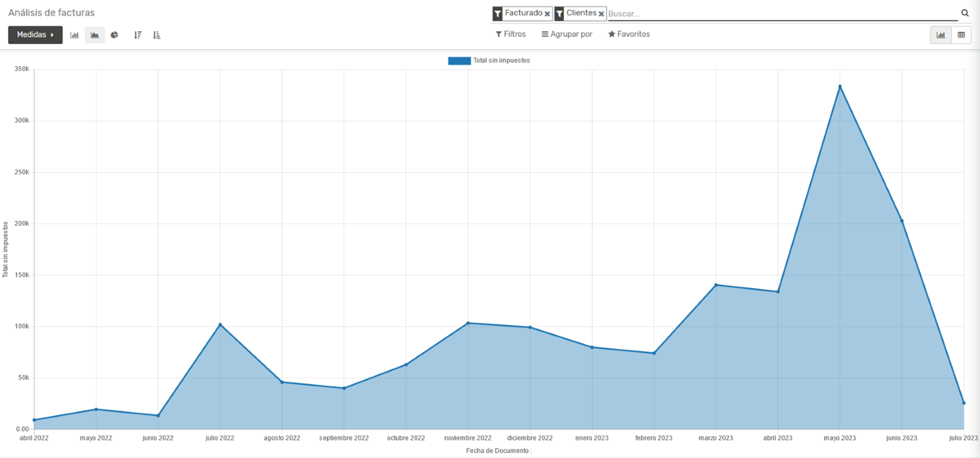Click the mayo 2023 peak data point
The height and width of the screenshot is (458, 980).
840,86
